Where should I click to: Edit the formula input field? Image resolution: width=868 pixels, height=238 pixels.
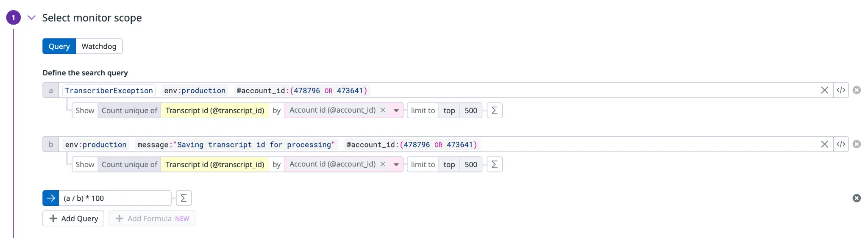pyautogui.click(x=114, y=198)
